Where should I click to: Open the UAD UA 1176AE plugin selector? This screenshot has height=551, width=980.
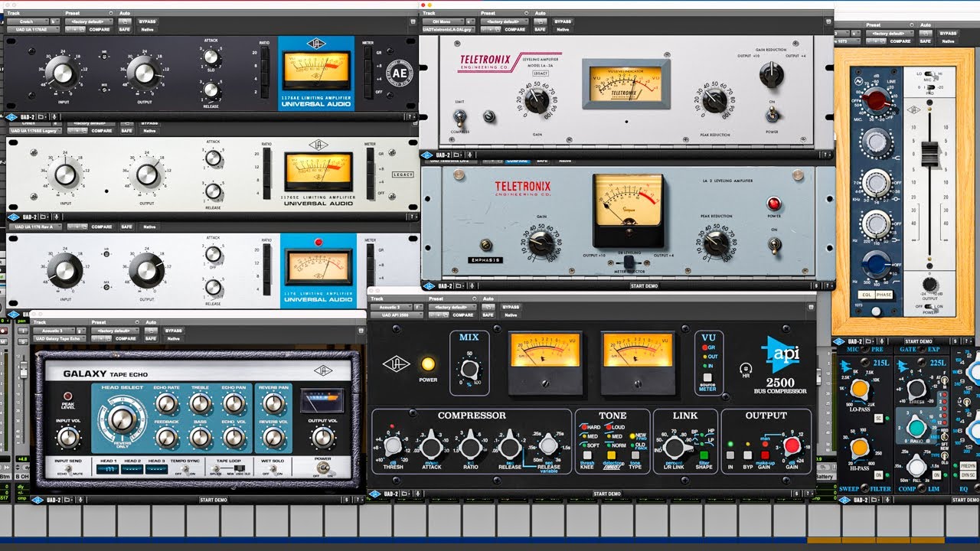(32, 29)
